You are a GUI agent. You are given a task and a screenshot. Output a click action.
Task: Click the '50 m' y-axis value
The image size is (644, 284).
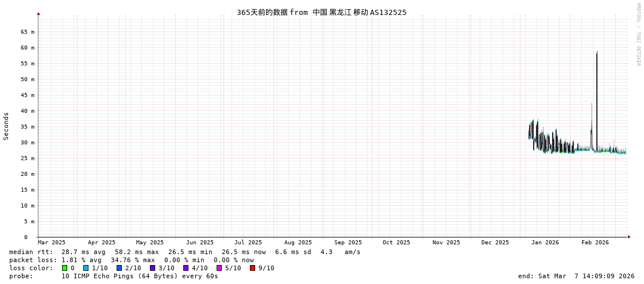click(28, 79)
